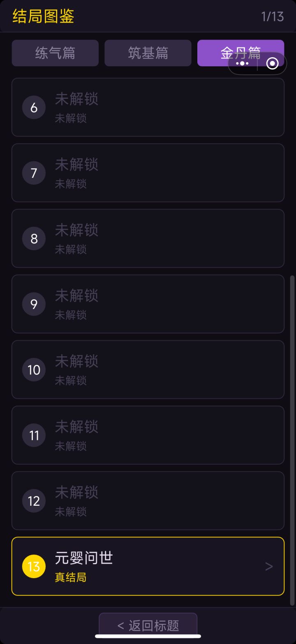Screen dimensions: 296x644
Task: Click the number 9 circle badge
Action: pos(34,304)
